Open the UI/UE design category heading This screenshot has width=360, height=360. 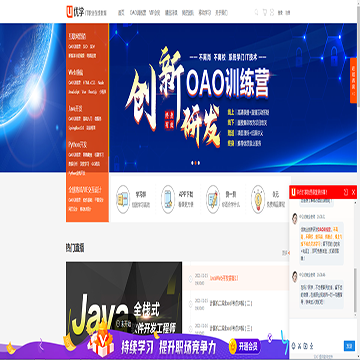coord(85,190)
